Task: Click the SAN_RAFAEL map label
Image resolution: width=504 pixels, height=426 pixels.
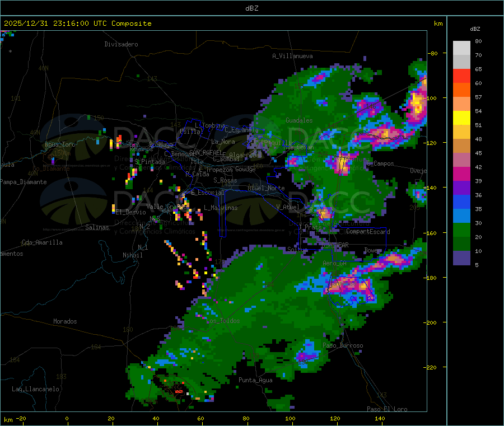Action: pos(206,152)
